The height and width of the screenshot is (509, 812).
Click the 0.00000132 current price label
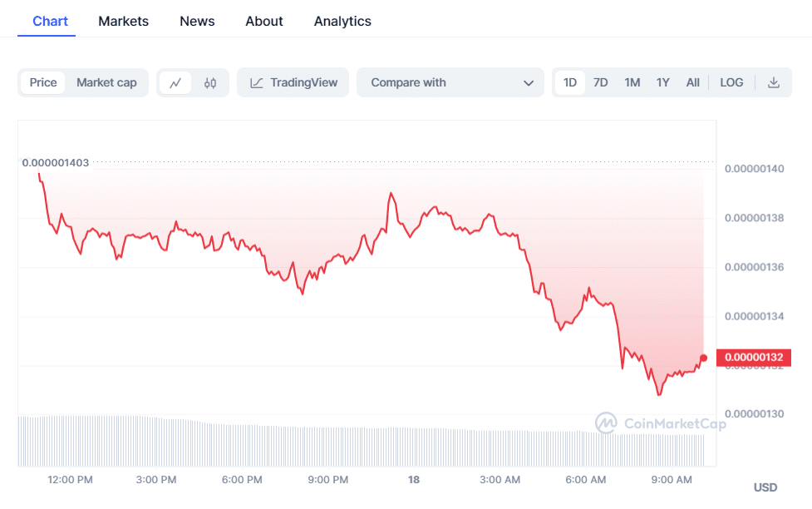click(753, 358)
